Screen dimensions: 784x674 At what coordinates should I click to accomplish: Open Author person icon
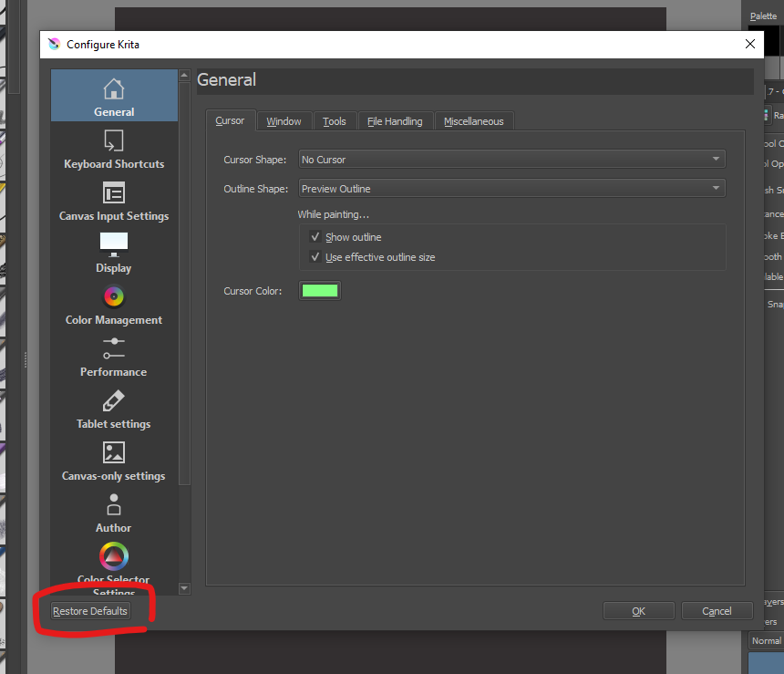tap(114, 504)
